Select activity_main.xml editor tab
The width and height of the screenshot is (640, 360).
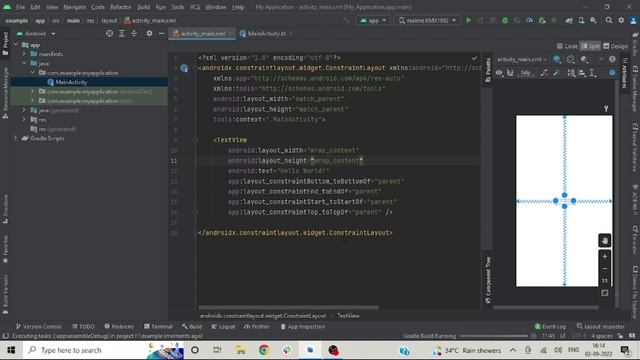(202, 33)
